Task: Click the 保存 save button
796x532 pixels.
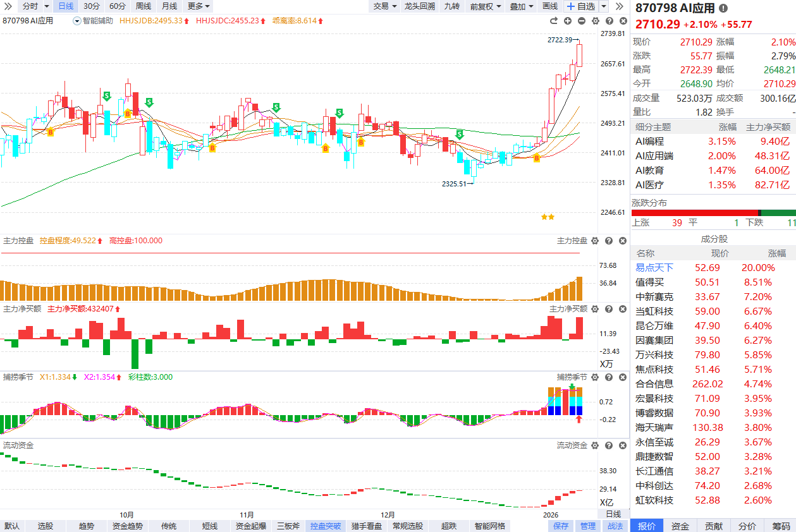Action: (561, 526)
